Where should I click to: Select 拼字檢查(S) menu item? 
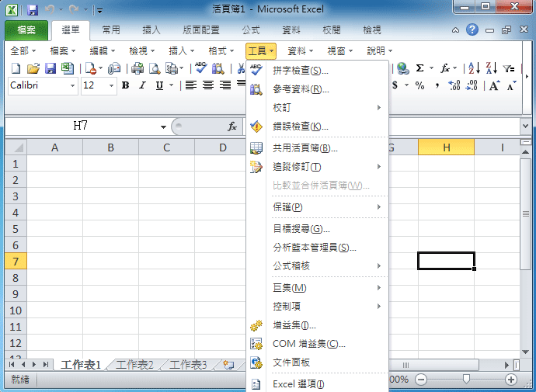[x=317, y=71]
